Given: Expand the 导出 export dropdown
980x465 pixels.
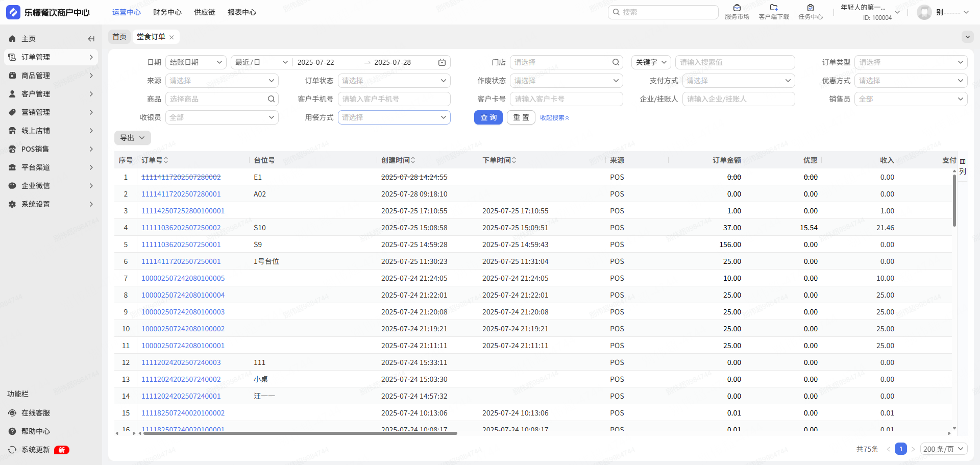Looking at the screenshot, I should pyautogui.click(x=132, y=138).
